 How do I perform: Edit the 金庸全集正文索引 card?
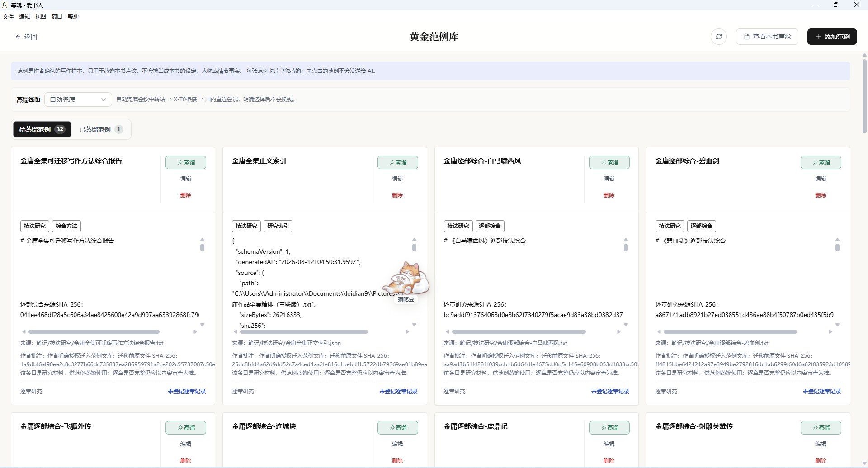tap(397, 179)
